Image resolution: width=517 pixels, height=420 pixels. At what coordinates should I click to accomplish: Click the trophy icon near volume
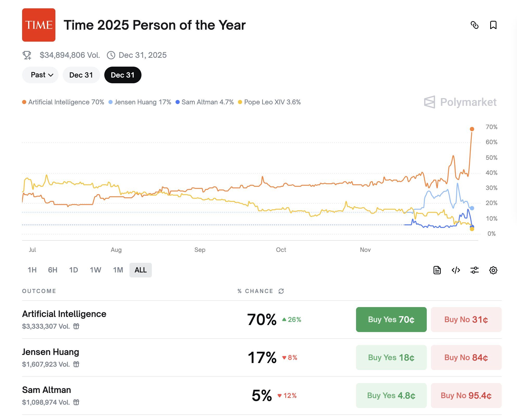27,55
